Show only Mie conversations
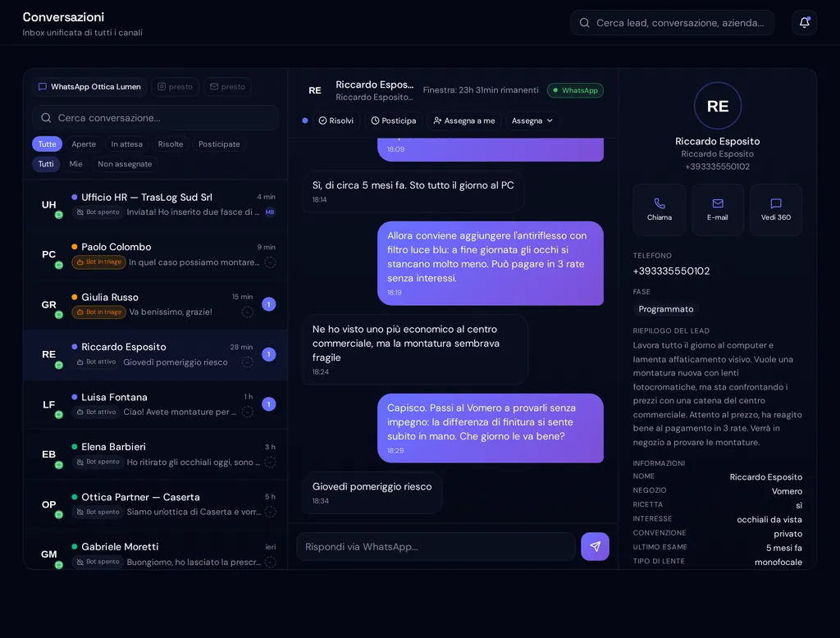This screenshot has width=840, height=638. click(76, 164)
